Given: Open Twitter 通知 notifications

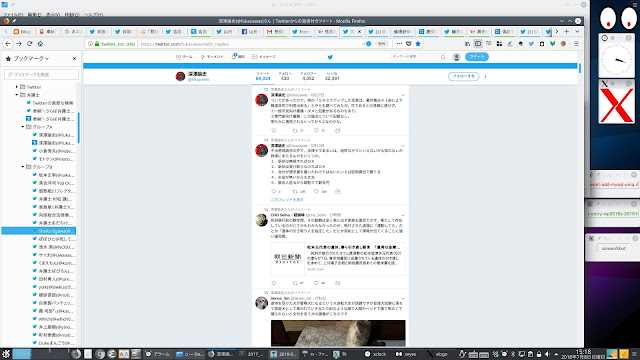Looking at the screenshot, I should [238, 57].
